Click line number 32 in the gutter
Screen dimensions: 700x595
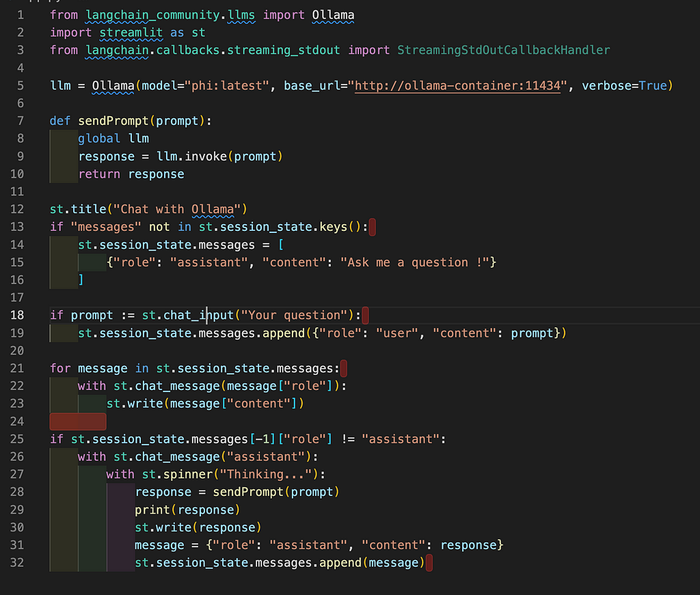[x=16, y=563]
